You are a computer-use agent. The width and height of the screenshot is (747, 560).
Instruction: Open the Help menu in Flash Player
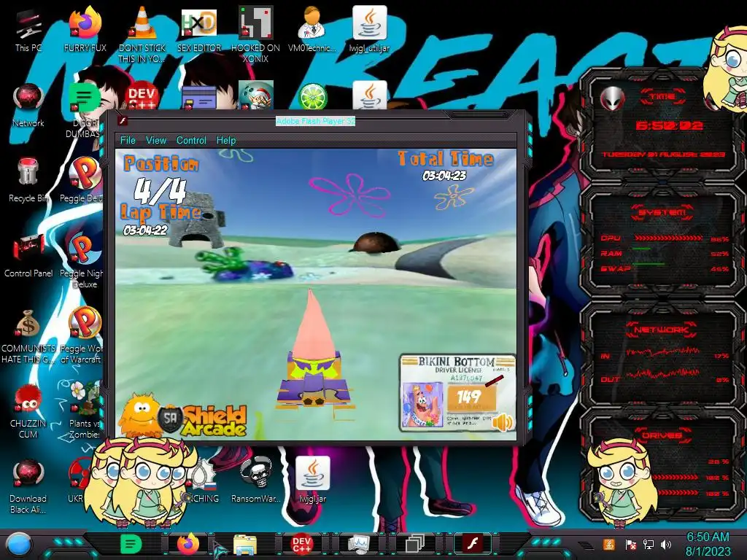(x=226, y=140)
